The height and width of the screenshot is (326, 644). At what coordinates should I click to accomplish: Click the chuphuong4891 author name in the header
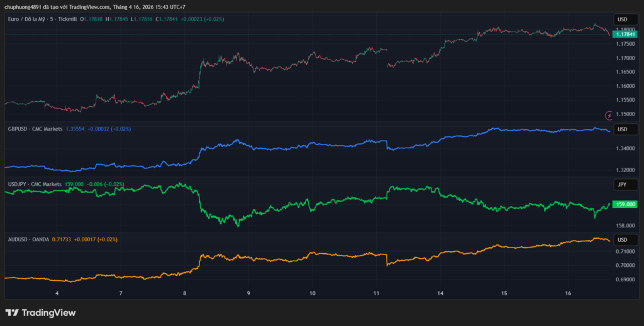coord(25,7)
